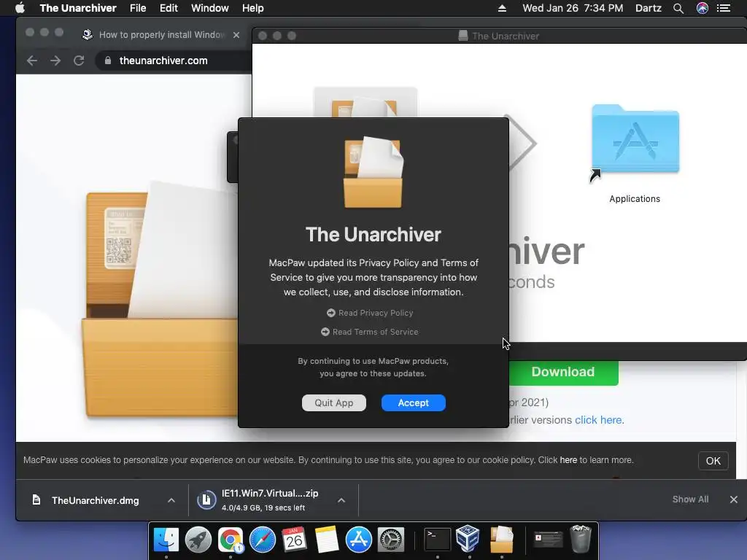Close the browser tab

(x=236, y=35)
